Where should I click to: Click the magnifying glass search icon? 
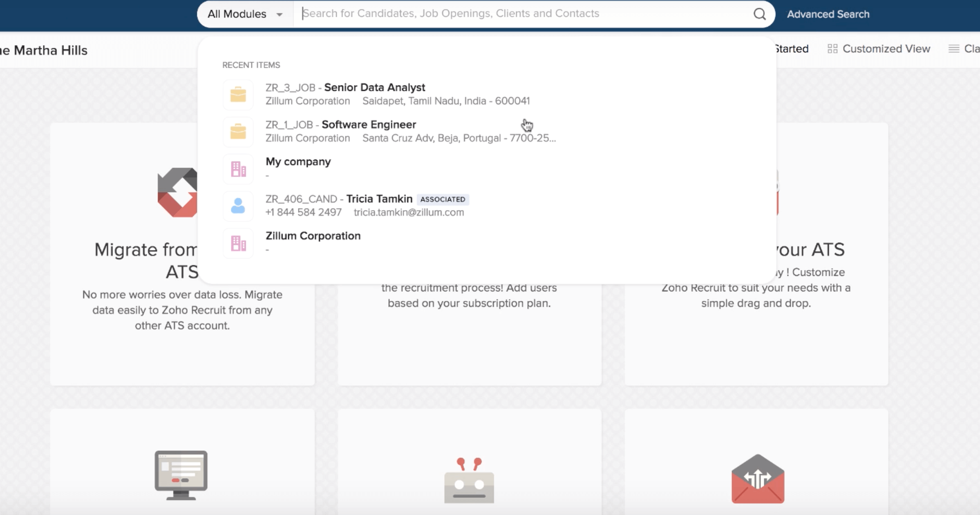point(759,14)
